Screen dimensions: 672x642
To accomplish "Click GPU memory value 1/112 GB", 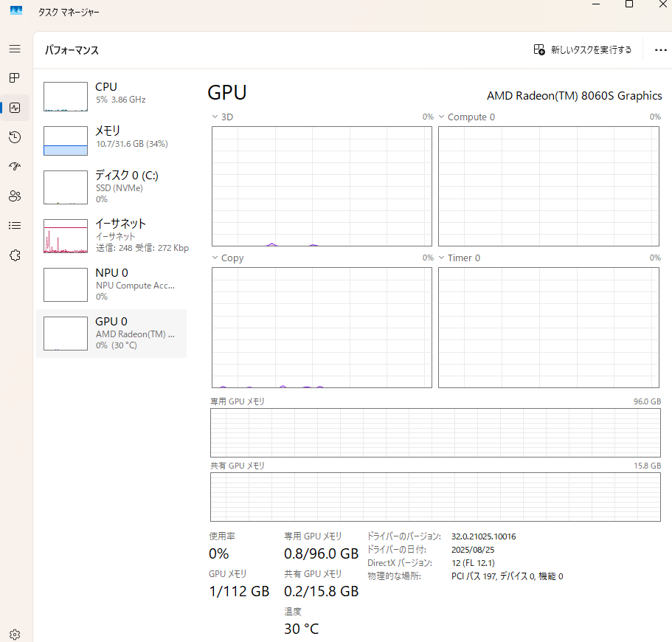I will pyautogui.click(x=239, y=591).
